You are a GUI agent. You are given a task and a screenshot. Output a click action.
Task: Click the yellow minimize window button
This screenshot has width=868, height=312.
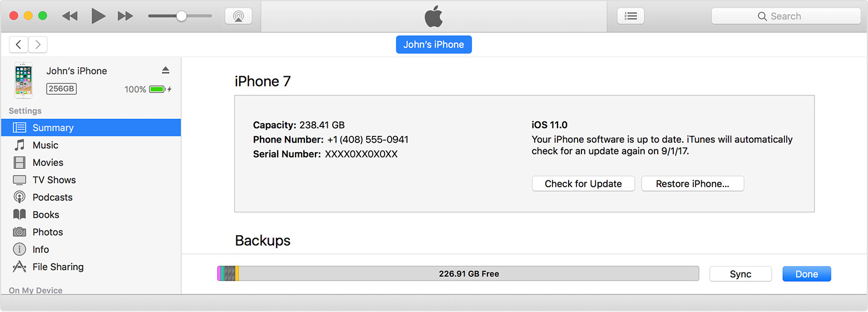pos(28,16)
